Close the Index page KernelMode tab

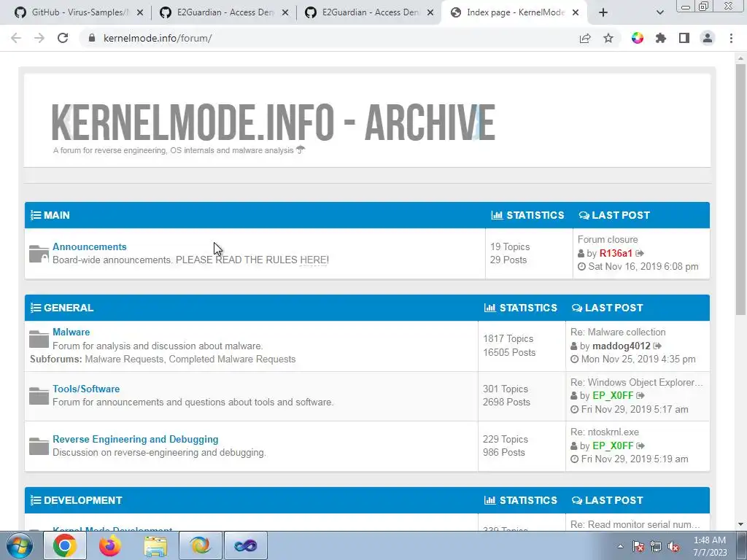pos(576,13)
